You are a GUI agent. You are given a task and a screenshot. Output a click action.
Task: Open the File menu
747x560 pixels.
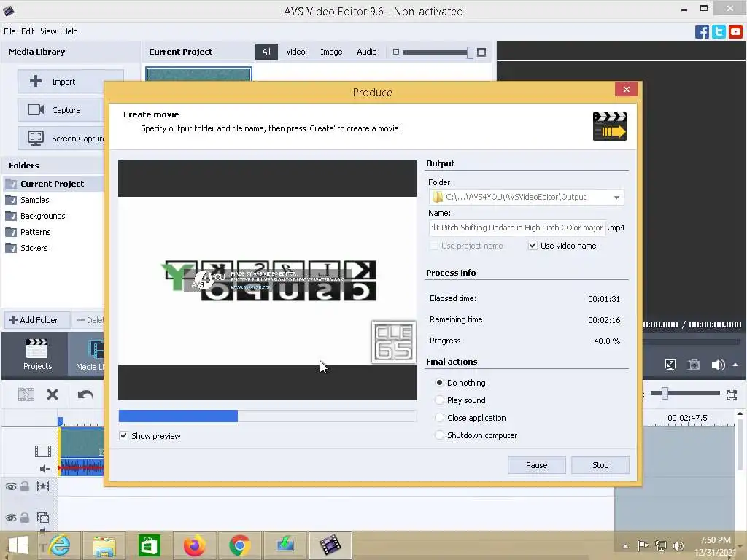pos(9,31)
